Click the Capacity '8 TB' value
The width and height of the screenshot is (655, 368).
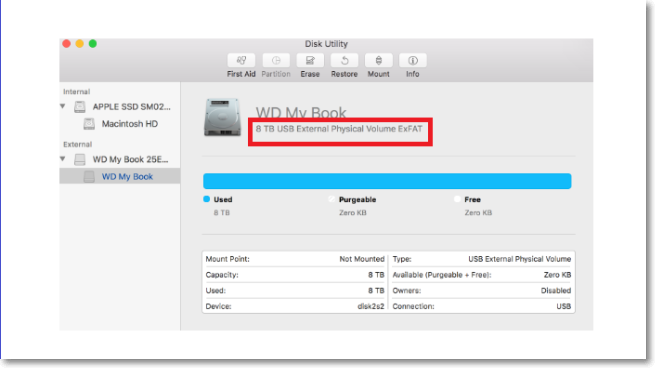[376, 275]
